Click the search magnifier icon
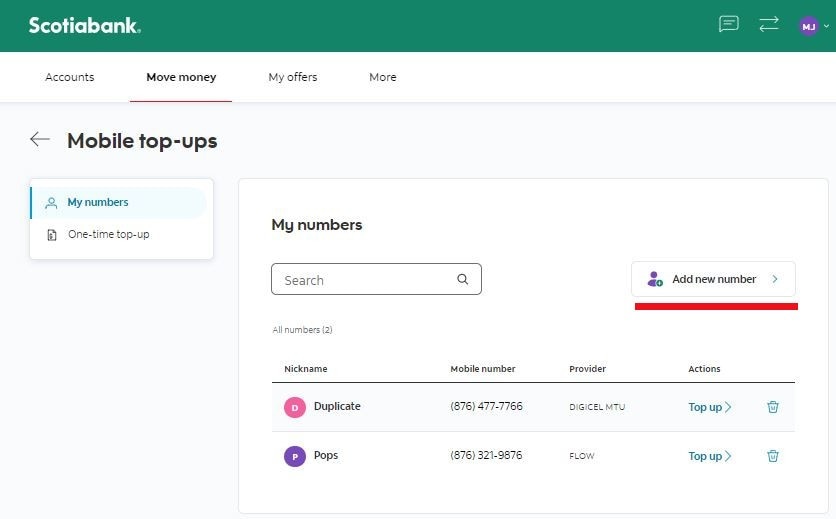The height and width of the screenshot is (519, 836). (x=463, y=280)
